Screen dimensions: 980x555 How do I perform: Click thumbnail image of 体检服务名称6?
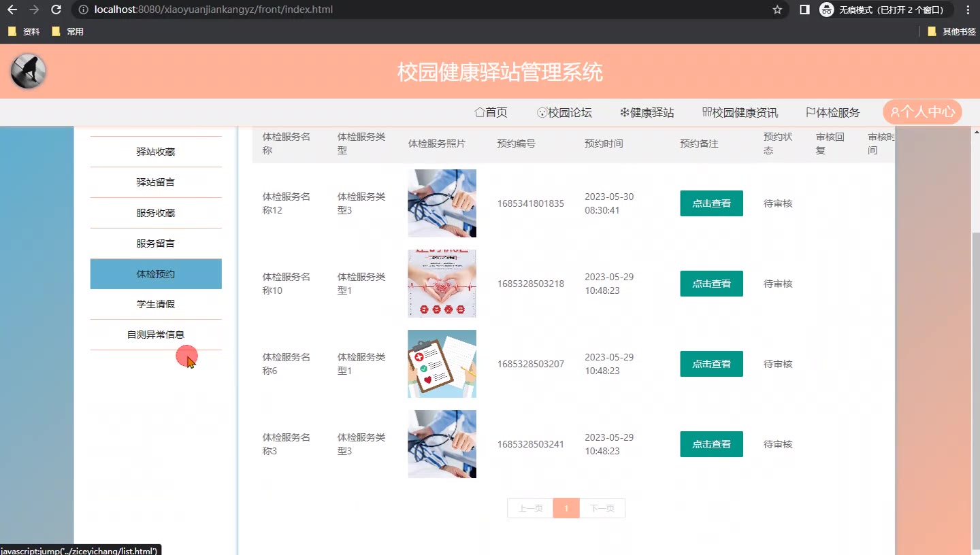click(442, 364)
